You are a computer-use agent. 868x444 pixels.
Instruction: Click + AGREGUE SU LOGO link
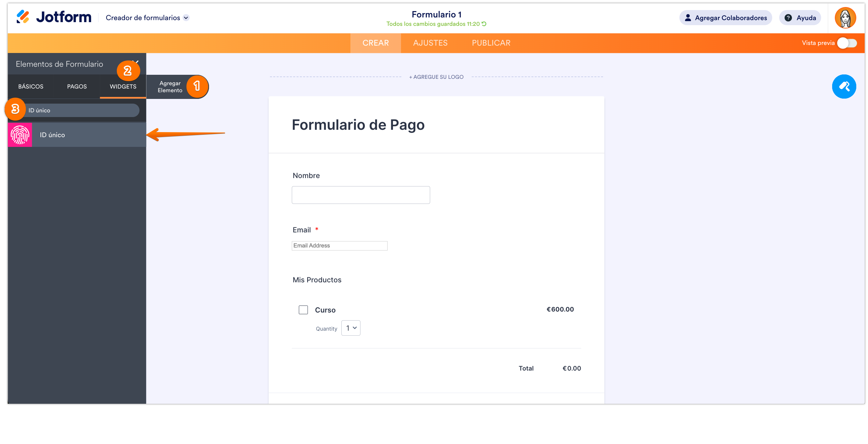[x=436, y=77]
